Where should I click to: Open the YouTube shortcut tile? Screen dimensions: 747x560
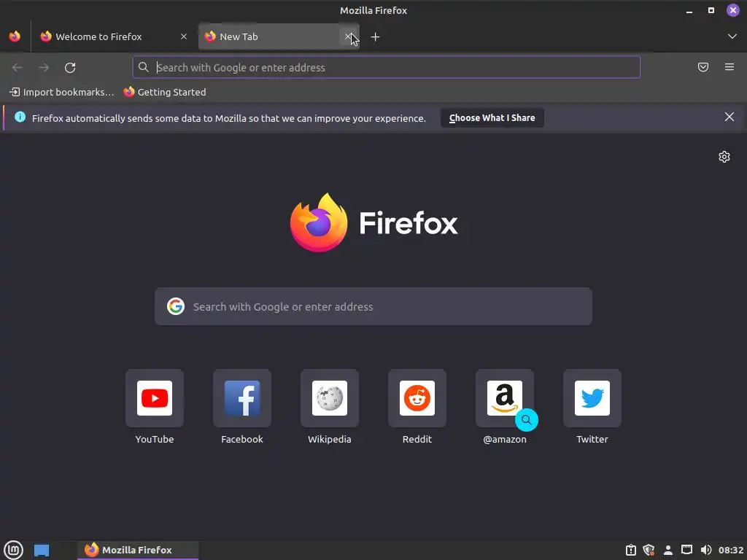point(155,398)
